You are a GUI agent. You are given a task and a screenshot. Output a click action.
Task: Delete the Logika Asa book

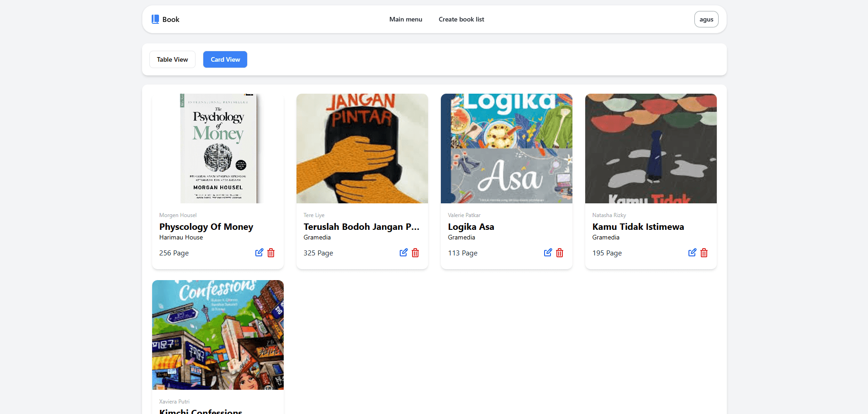[560, 253]
